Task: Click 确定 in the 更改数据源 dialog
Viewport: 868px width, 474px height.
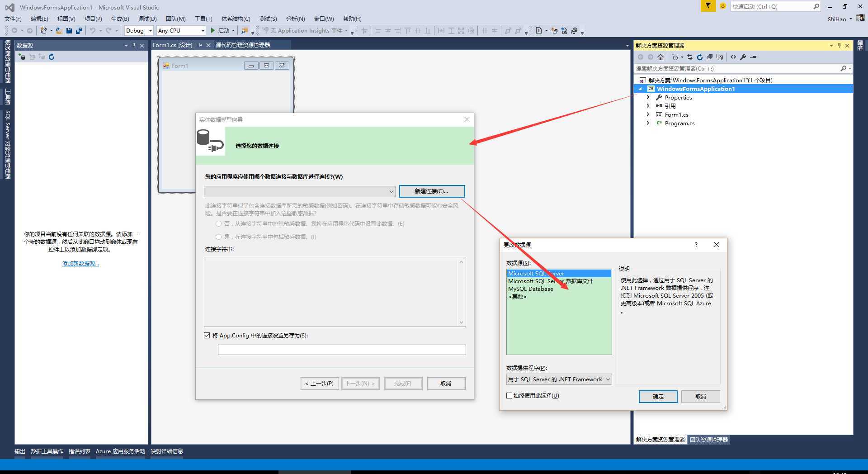Action: click(658, 397)
